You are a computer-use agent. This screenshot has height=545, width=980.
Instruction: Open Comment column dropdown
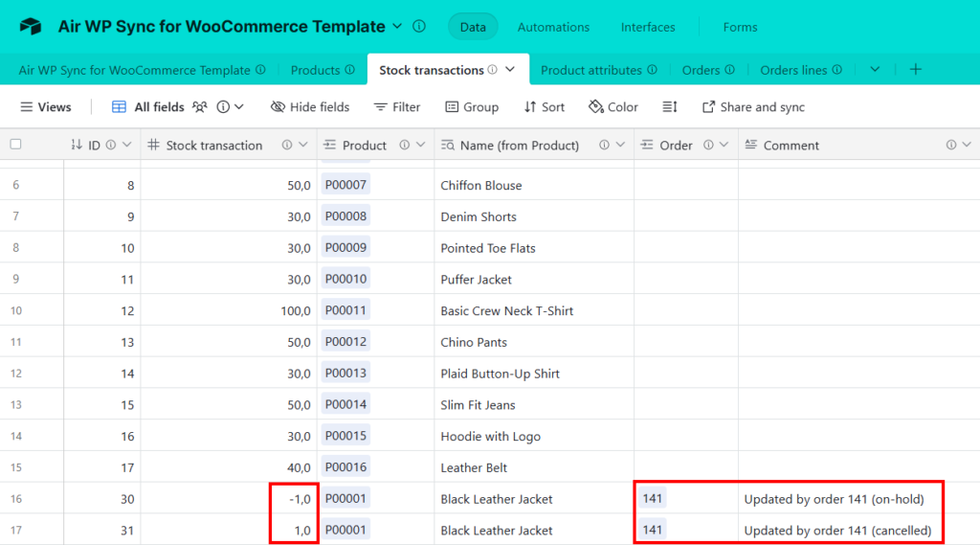pyautogui.click(x=967, y=145)
